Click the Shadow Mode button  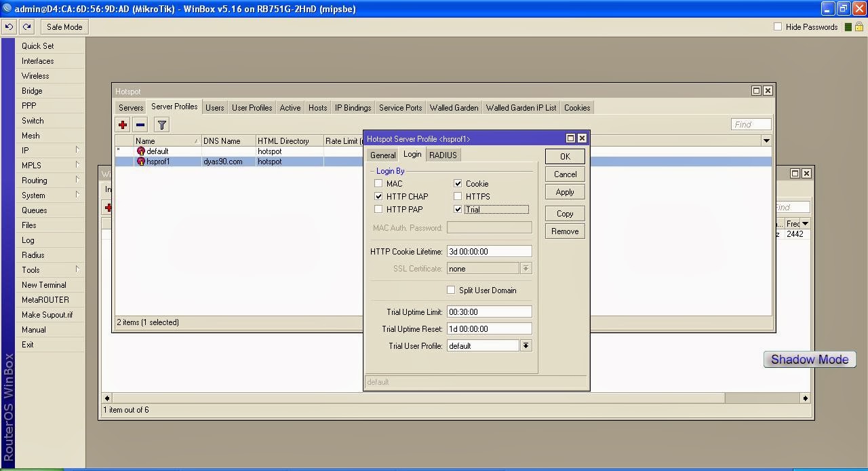[x=810, y=360]
